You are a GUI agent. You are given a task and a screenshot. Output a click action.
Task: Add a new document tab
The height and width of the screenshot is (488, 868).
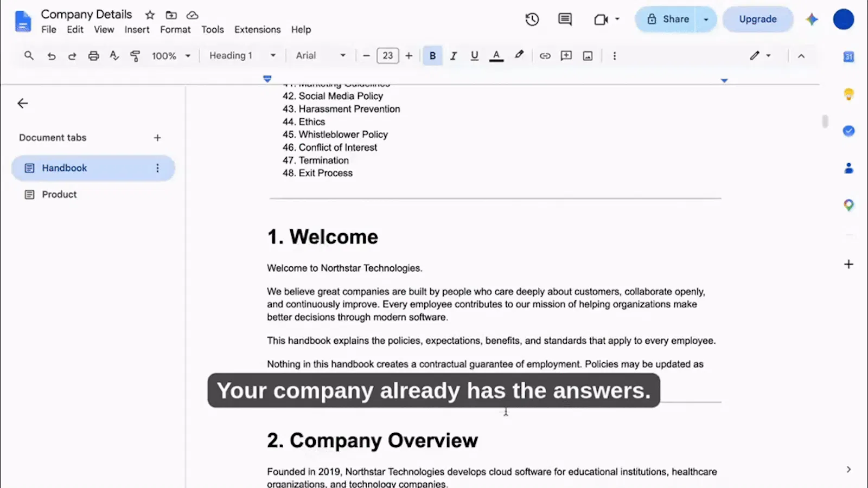point(157,138)
